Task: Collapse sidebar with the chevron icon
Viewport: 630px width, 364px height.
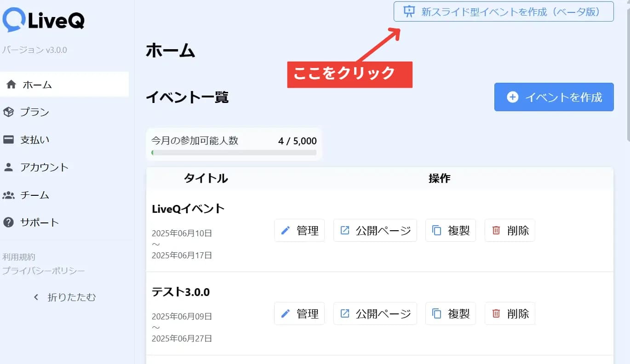Action: click(36, 297)
